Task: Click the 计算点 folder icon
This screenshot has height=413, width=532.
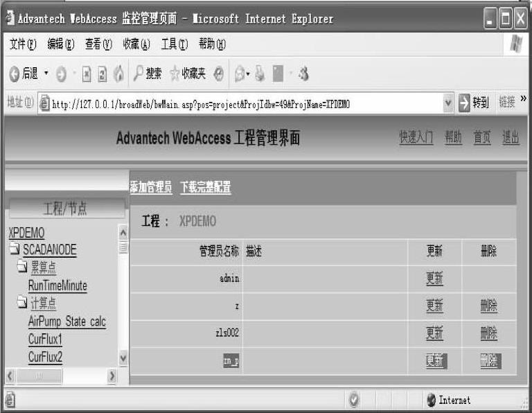Action: coord(22,302)
